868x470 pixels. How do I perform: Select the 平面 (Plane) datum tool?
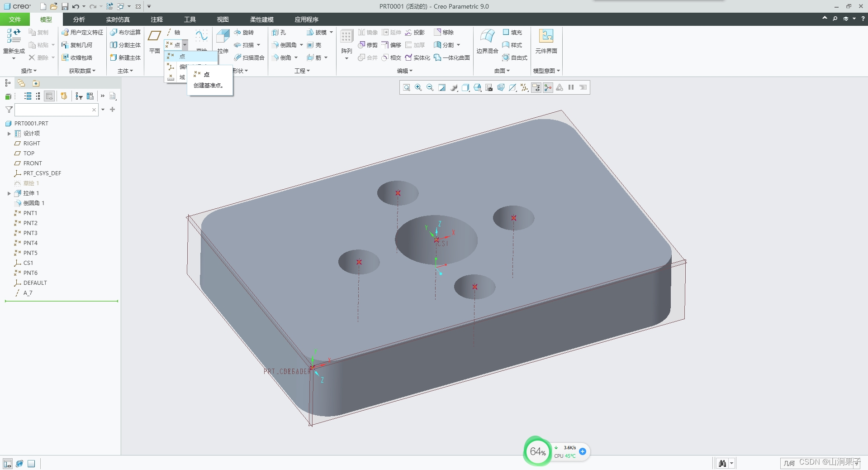point(155,41)
